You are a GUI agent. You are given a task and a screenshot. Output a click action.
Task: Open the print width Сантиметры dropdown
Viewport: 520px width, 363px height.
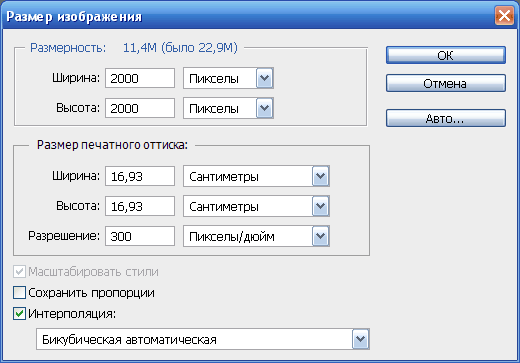click(256, 176)
